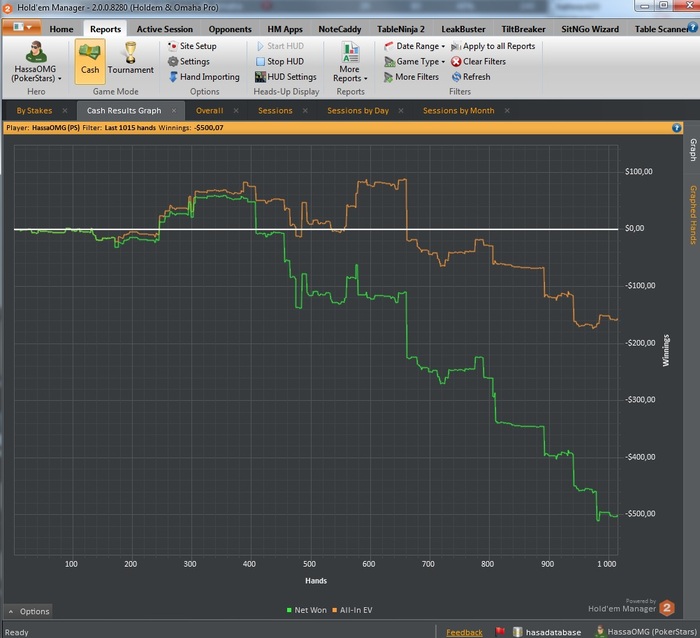Expand the More Reports dropdown
The image size is (700, 638).
[x=350, y=63]
